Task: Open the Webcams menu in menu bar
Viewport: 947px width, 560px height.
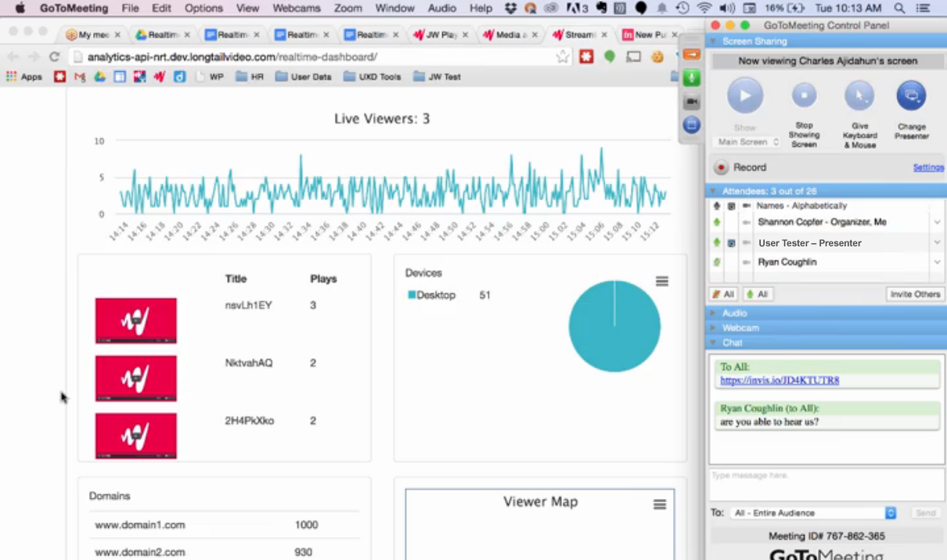Action: click(297, 9)
